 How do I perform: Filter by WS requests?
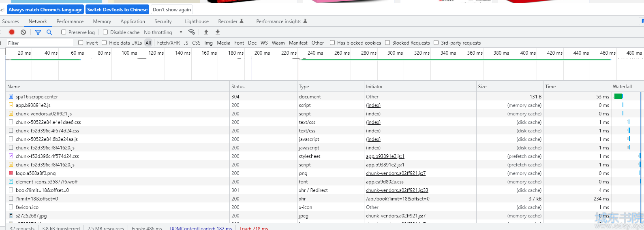pyautogui.click(x=264, y=43)
